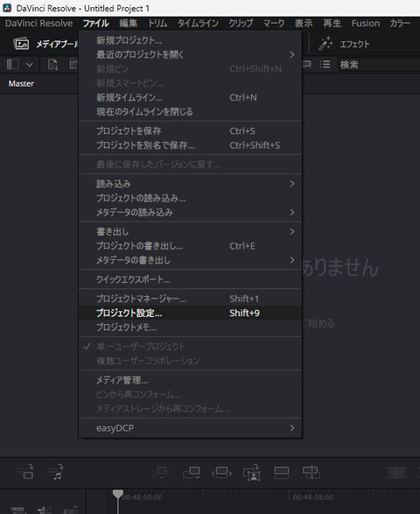420x514 pixels.
Task: Open プロジェクト設定... highlighted item
Action: [190, 313]
